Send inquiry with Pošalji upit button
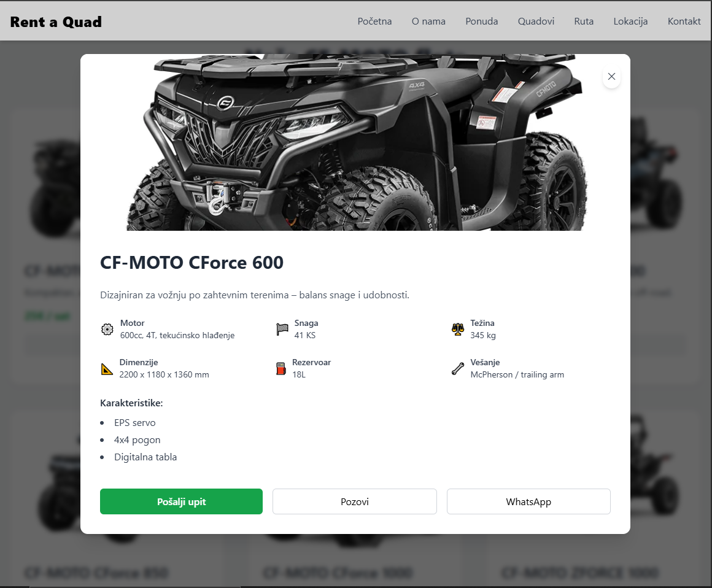712x588 pixels. pos(181,501)
